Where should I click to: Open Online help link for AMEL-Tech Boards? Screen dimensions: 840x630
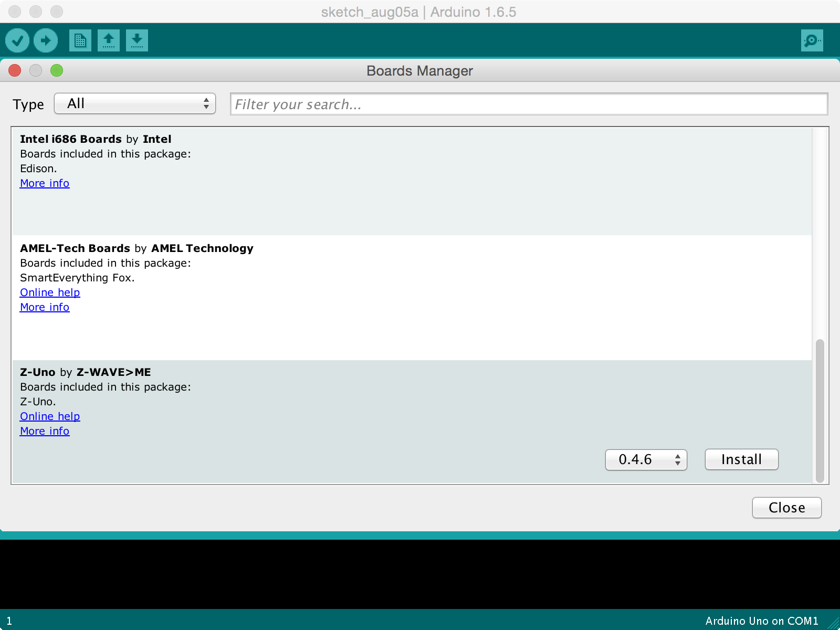pos(50,292)
